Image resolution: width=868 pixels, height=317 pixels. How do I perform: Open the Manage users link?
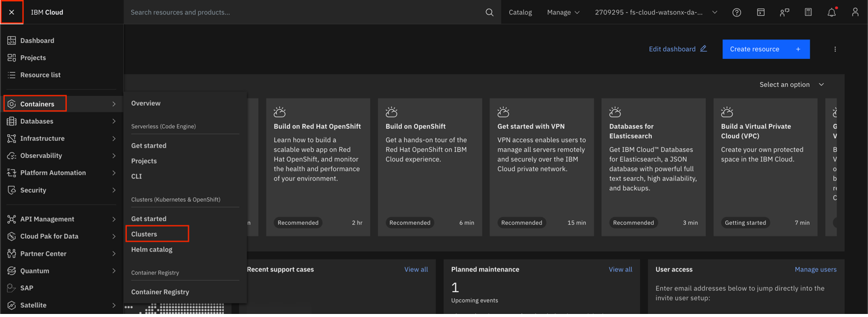815,269
